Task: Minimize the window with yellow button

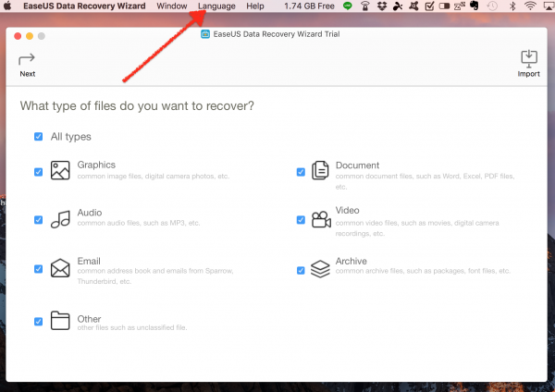Action: (x=30, y=36)
